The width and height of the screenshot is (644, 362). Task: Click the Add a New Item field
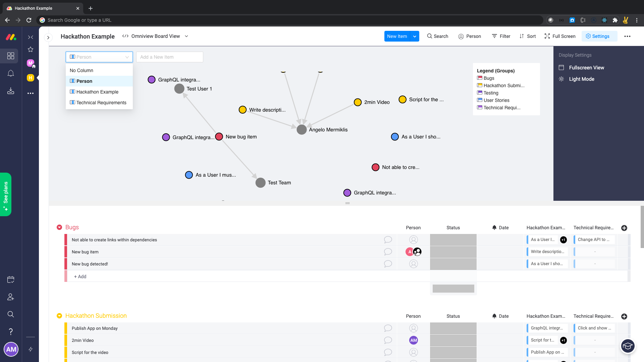169,57
